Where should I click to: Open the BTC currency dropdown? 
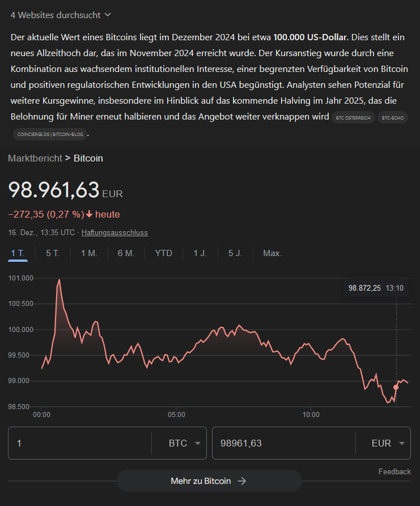point(185,443)
